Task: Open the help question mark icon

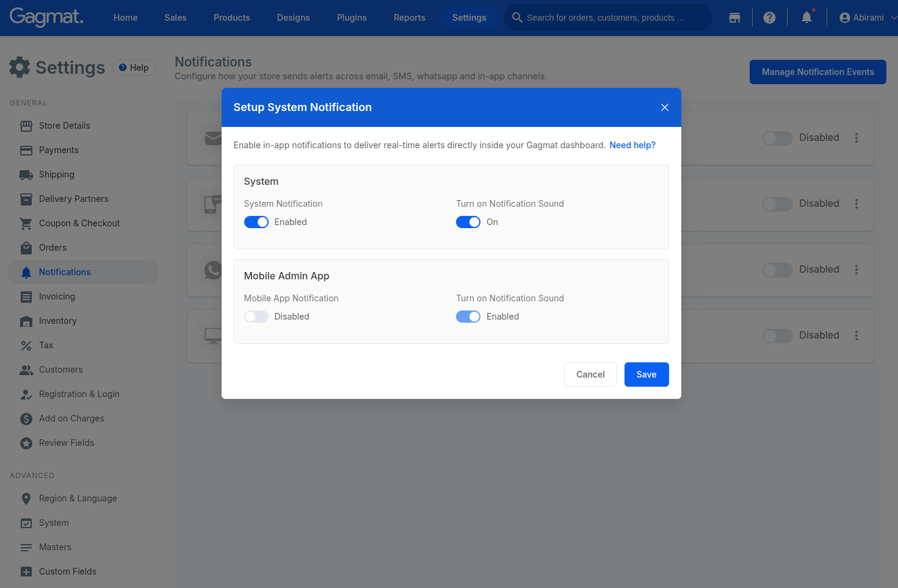Action: coord(769,18)
